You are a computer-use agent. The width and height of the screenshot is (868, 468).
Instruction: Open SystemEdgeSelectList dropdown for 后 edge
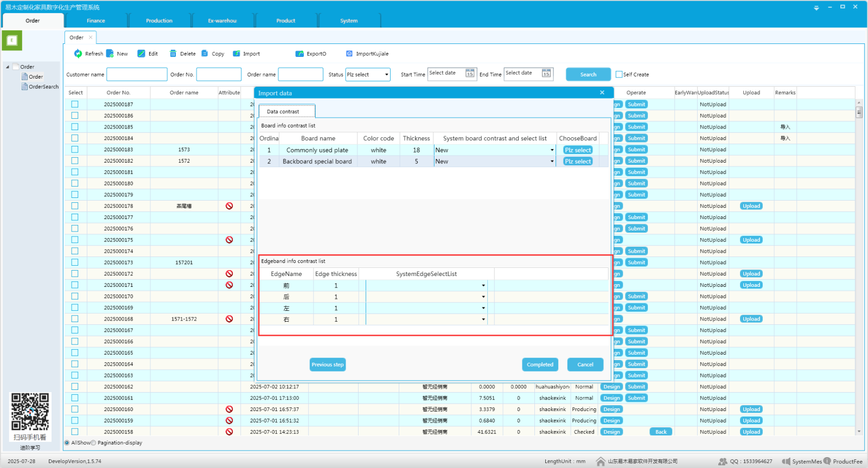(483, 297)
